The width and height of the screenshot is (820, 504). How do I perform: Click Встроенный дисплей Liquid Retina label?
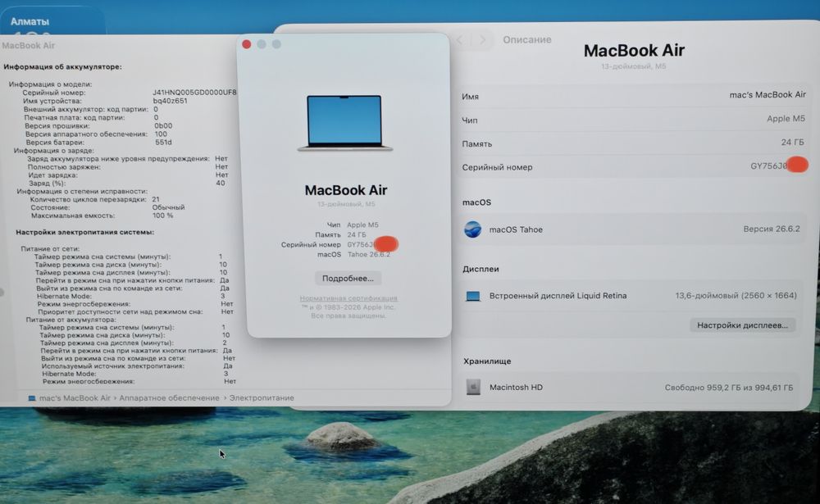[558, 295]
